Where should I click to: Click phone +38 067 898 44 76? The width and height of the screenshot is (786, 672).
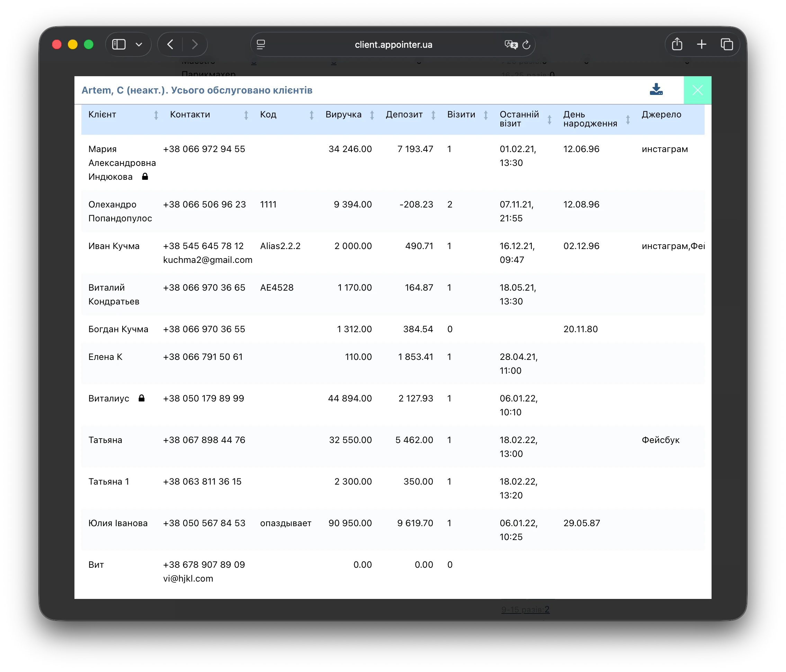[x=204, y=440]
